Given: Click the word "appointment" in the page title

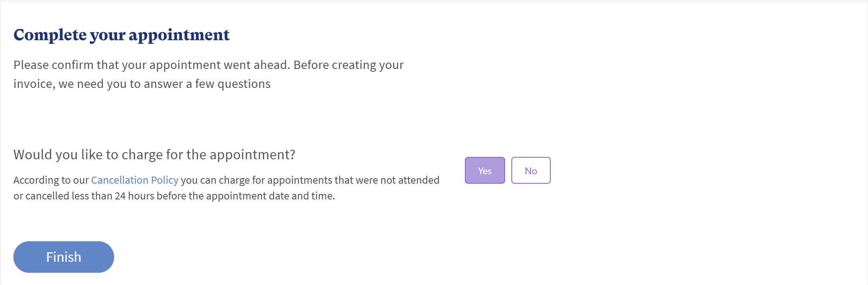Looking at the screenshot, I should (x=179, y=35).
